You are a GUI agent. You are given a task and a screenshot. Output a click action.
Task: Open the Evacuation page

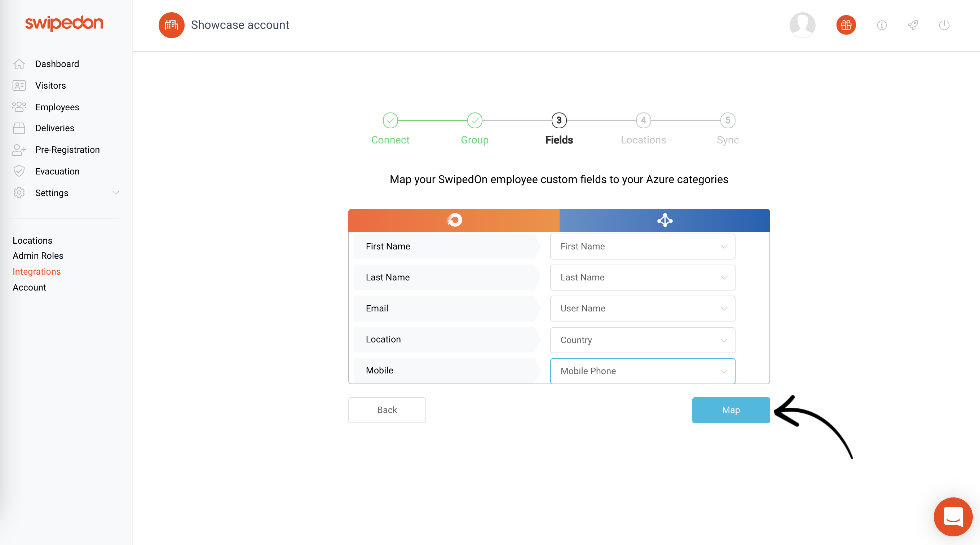tap(57, 172)
